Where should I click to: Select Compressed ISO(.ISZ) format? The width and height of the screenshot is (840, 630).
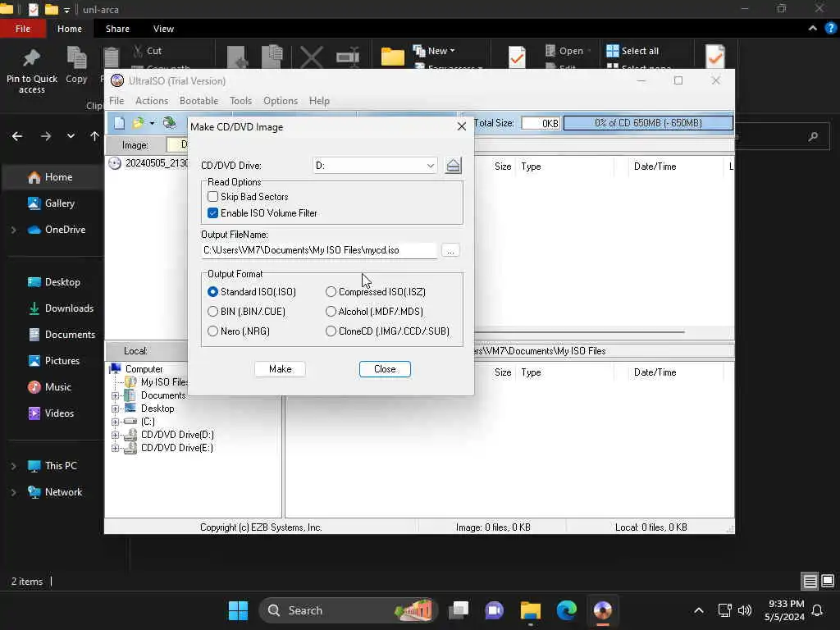pos(331,292)
